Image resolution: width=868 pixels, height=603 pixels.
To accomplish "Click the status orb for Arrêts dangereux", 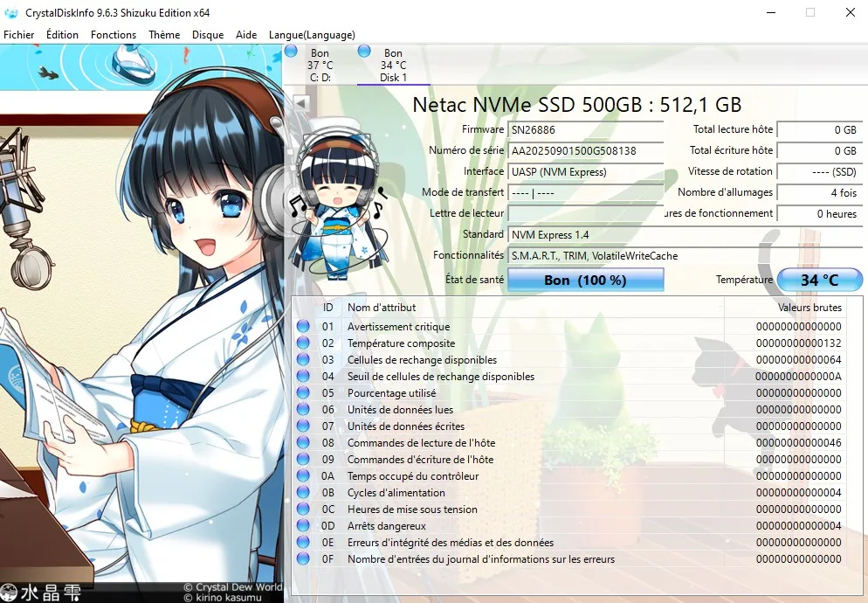I will (303, 525).
